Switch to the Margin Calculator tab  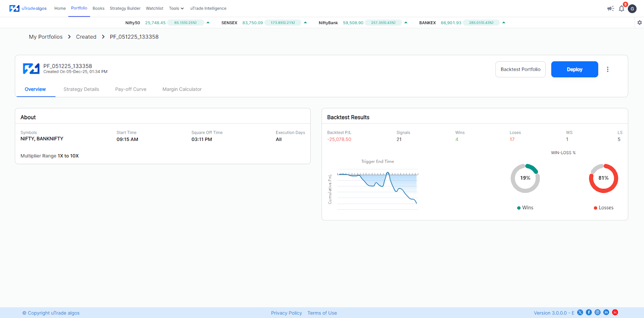tap(182, 89)
